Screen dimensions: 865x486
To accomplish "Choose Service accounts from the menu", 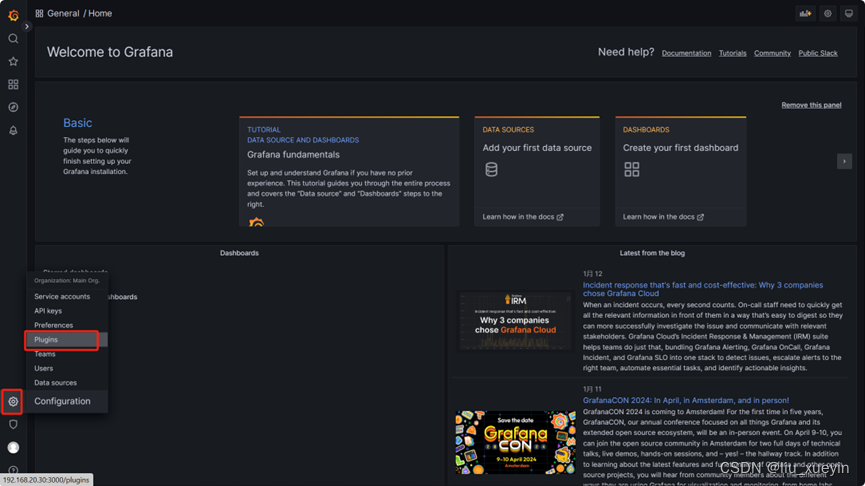I will (x=62, y=296).
